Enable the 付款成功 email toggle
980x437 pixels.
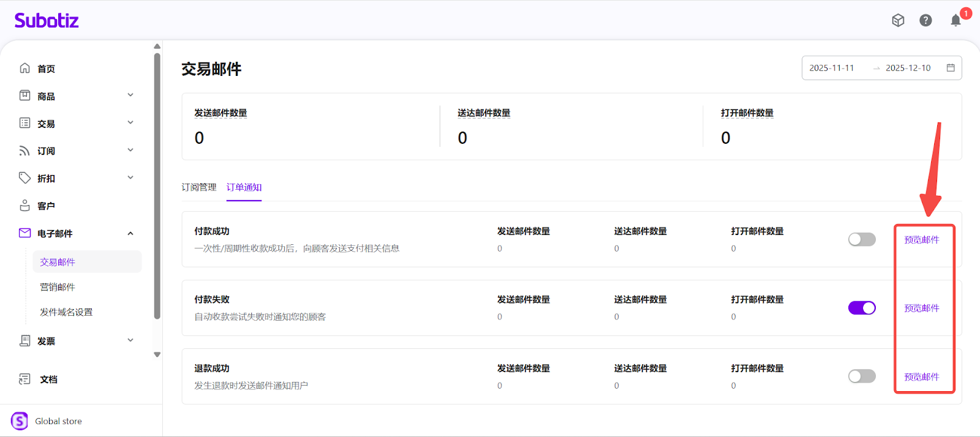coord(862,239)
